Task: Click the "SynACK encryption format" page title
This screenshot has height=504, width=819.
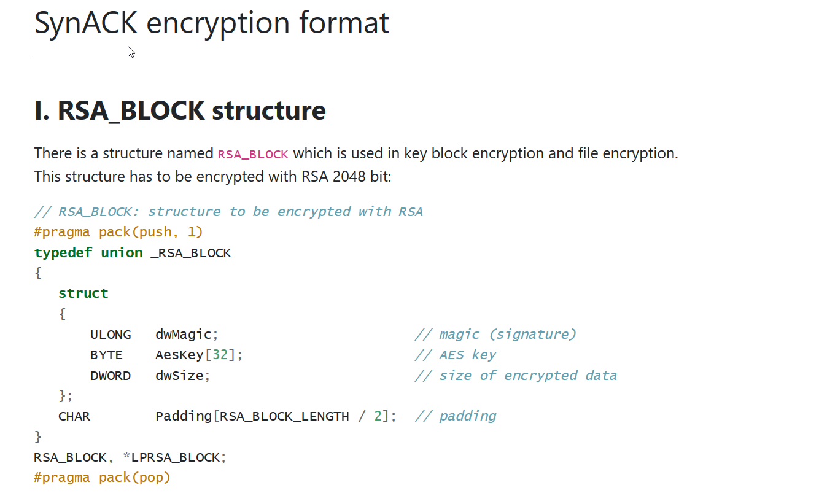Action: coord(211,23)
